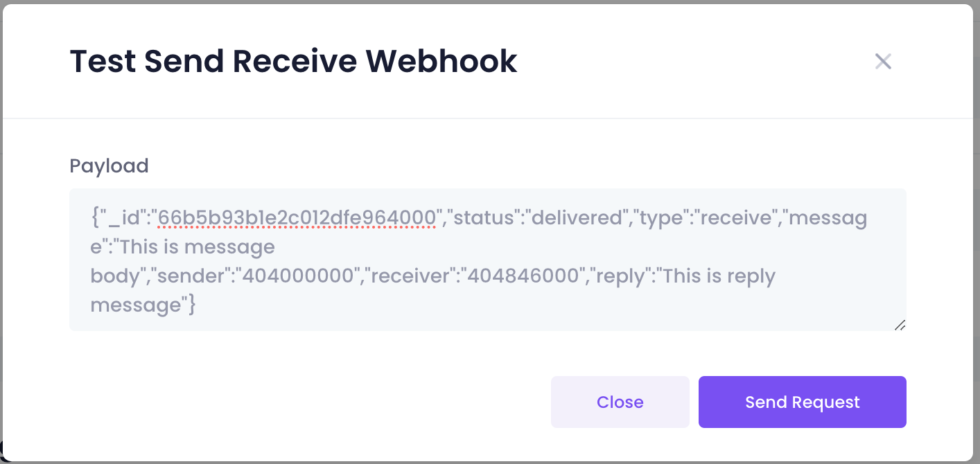Click the "This is reply" text

point(718,276)
